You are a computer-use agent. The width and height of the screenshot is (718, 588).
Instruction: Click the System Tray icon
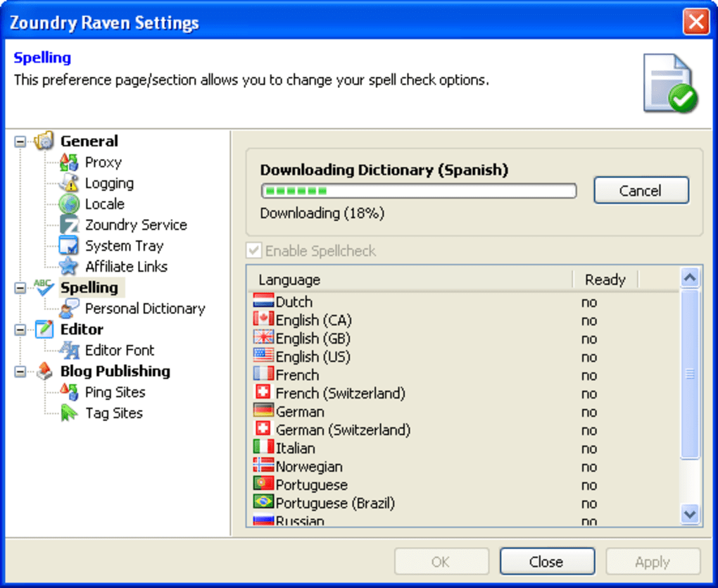click(69, 246)
